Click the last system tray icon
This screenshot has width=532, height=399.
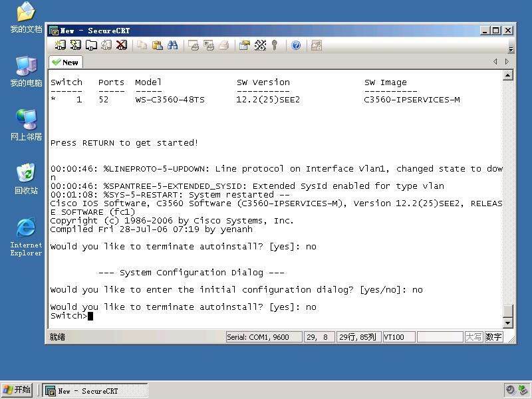pos(523,390)
